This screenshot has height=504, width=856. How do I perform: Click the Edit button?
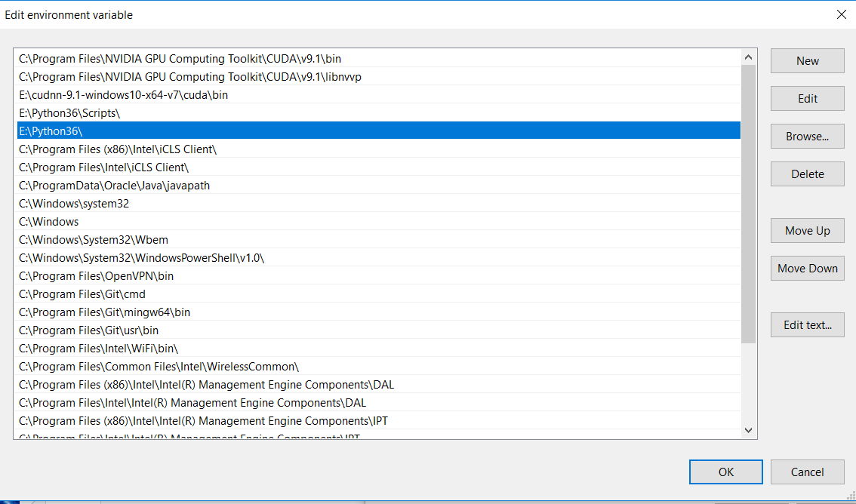(807, 98)
